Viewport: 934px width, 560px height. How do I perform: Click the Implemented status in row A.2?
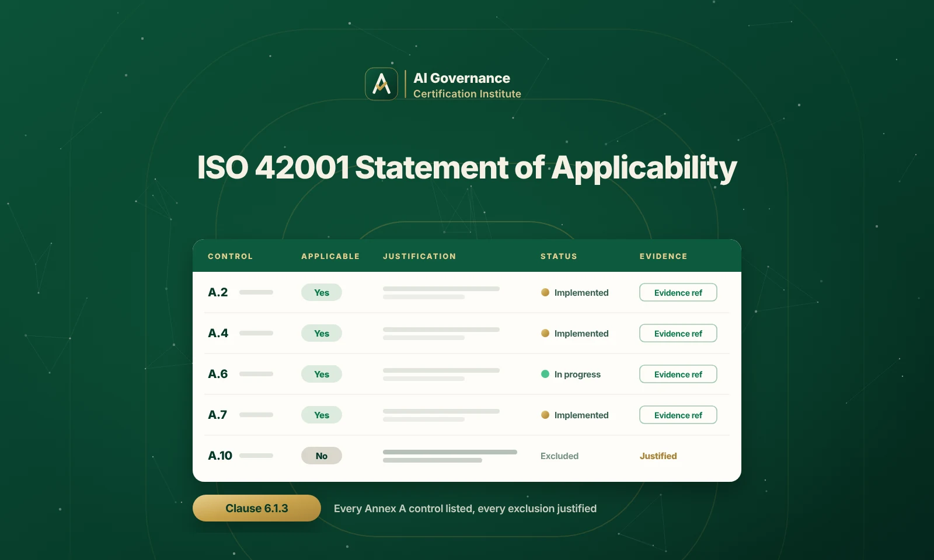point(581,292)
